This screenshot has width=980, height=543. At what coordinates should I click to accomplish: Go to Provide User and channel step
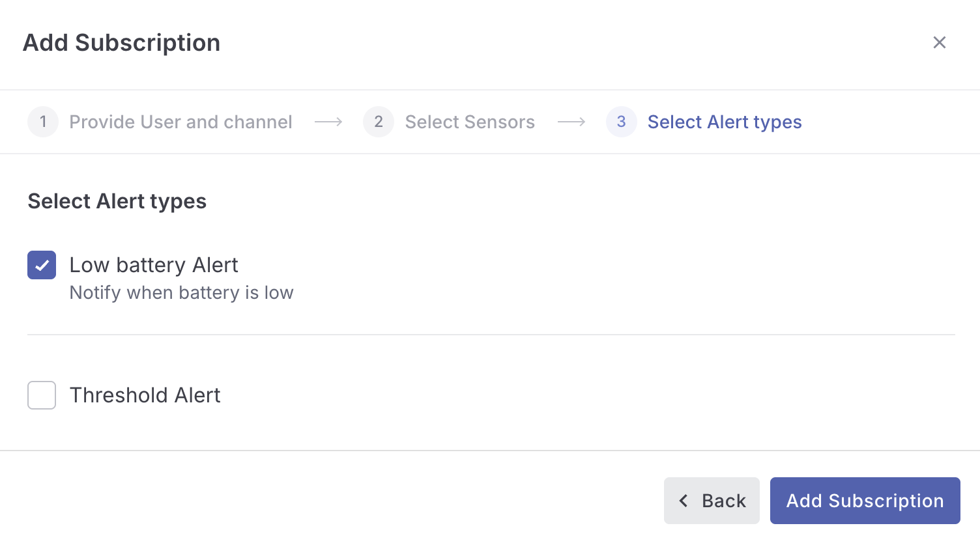(x=180, y=122)
